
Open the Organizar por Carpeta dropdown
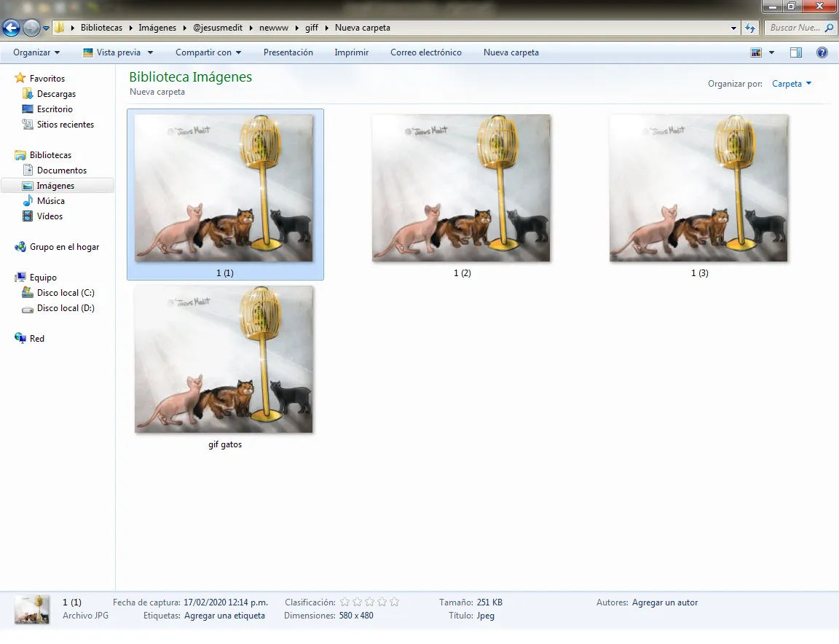792,84
